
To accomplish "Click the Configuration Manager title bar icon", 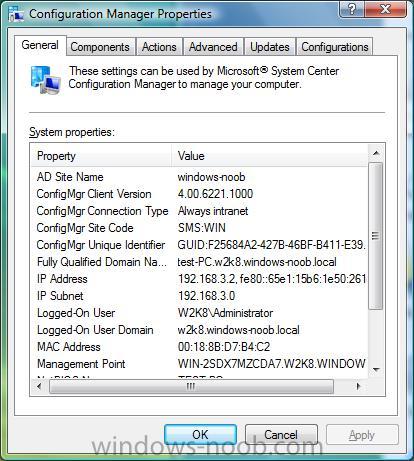I will [16, 14].
